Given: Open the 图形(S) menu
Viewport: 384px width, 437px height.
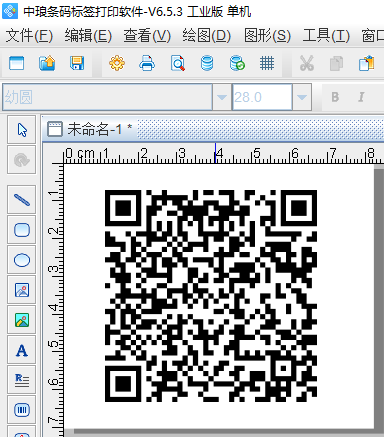Looking at the screenshot, I should [267, 35].
